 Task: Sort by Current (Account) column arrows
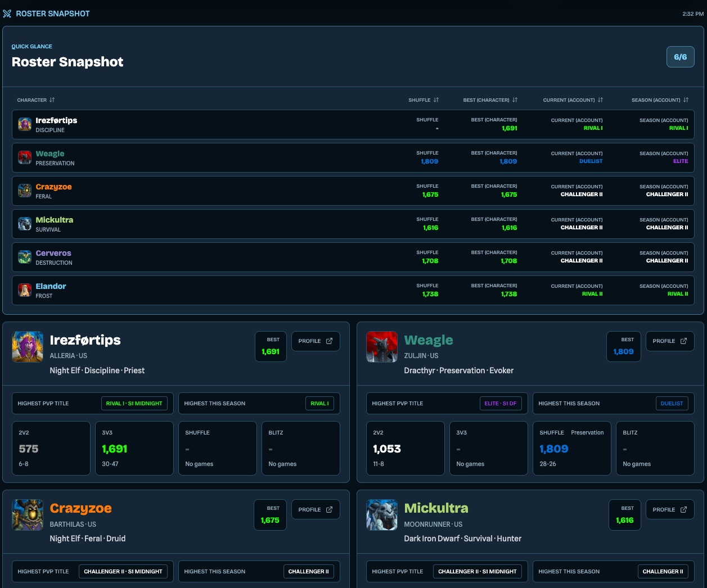[600, 100]
